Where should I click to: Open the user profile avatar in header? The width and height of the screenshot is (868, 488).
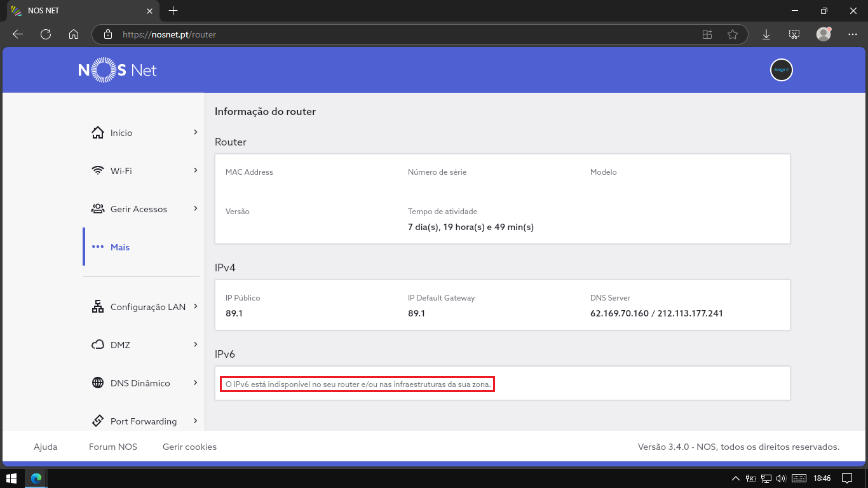[782, 70]
